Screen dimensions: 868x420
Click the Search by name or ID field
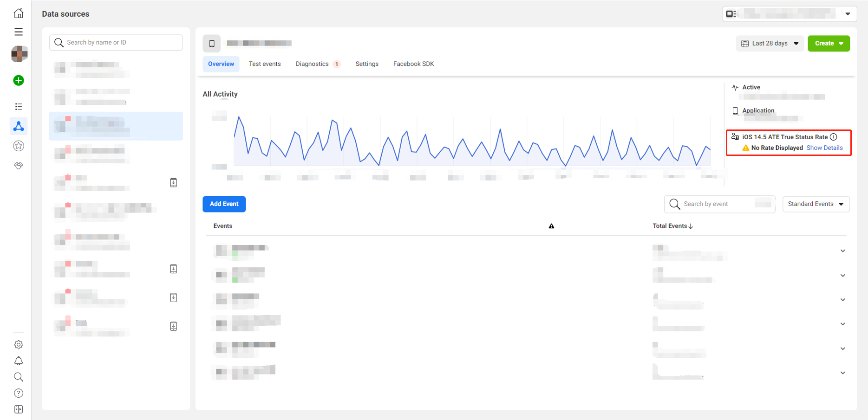116,43
